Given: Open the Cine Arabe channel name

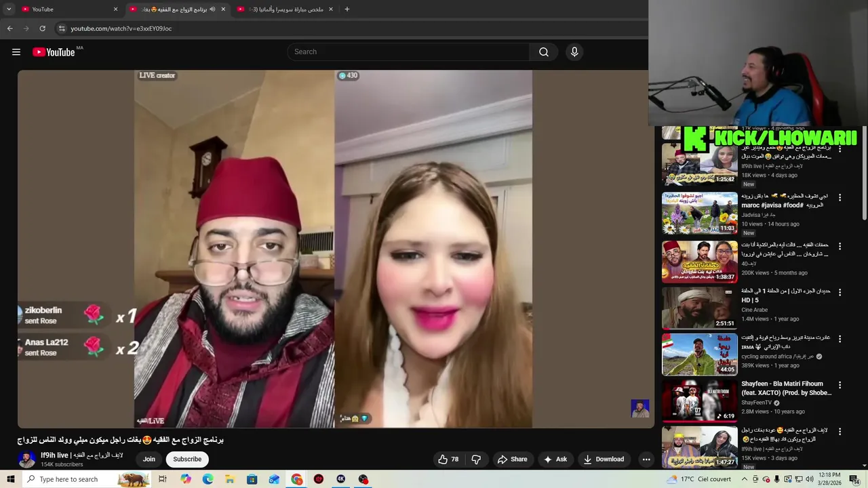Looking at the screenshot, I should tap(755, 310).
